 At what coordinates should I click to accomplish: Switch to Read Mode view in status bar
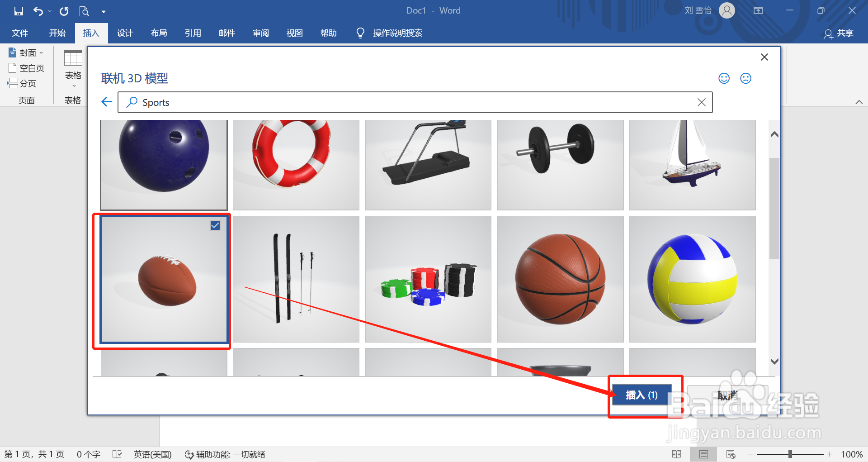click(x=677, y=454)
